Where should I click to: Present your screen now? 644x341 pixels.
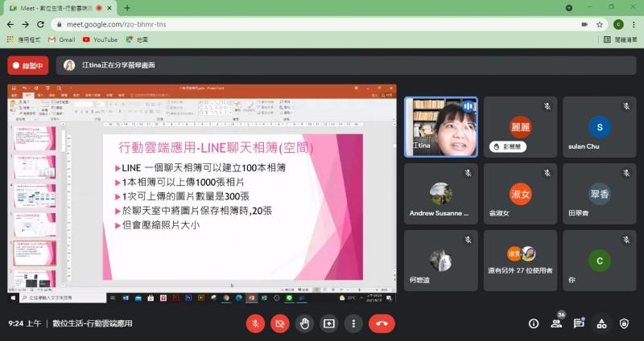tap(329, 324)
